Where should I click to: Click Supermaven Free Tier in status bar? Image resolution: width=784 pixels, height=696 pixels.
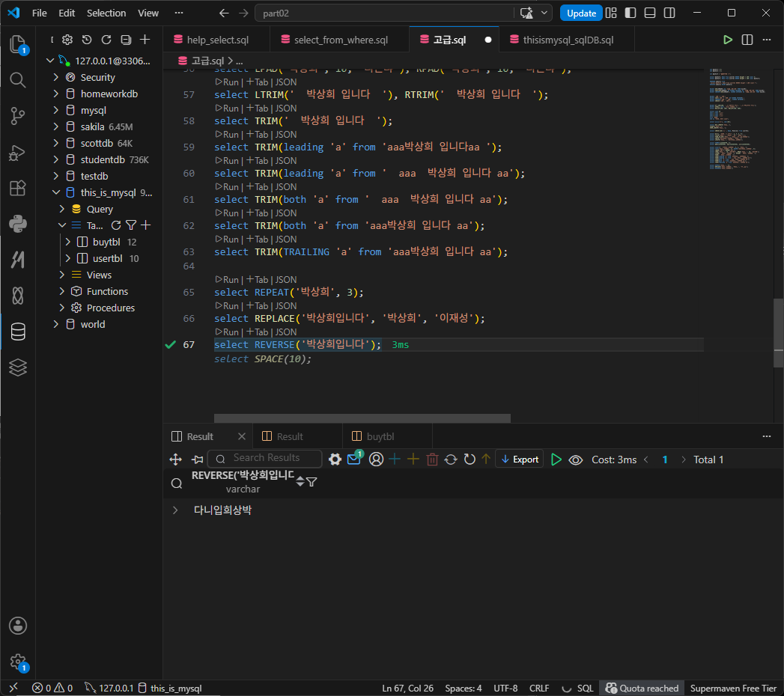(733, 688)
